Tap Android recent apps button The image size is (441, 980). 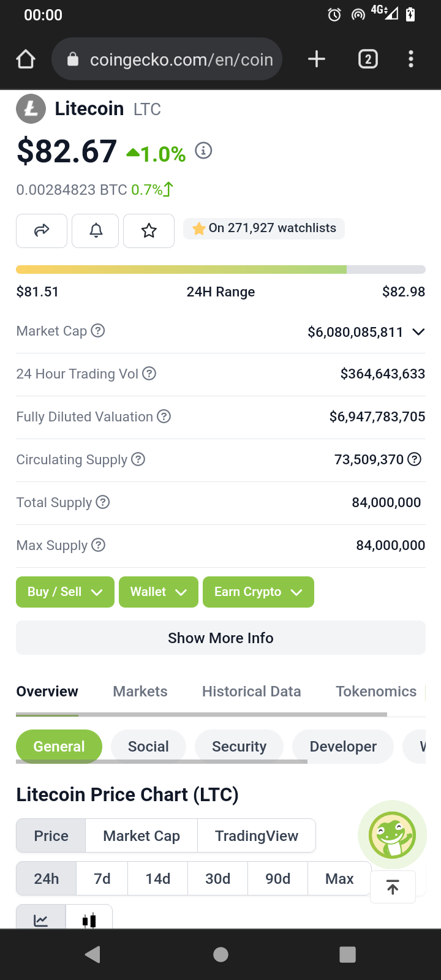(347, 954)
